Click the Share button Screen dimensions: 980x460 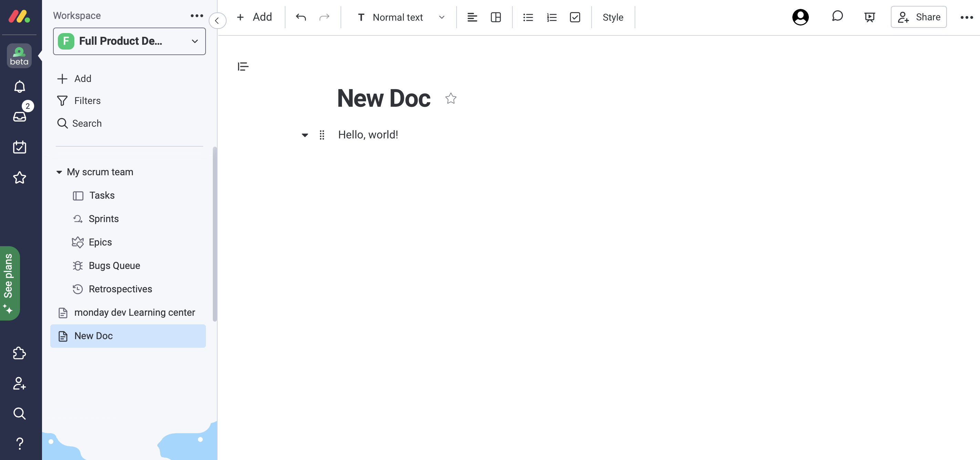point(919,16)
